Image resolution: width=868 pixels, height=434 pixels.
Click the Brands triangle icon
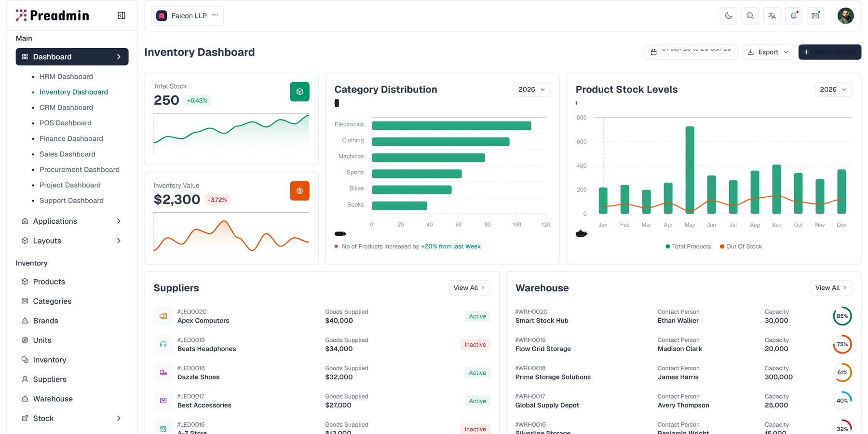tap(25, 321)
